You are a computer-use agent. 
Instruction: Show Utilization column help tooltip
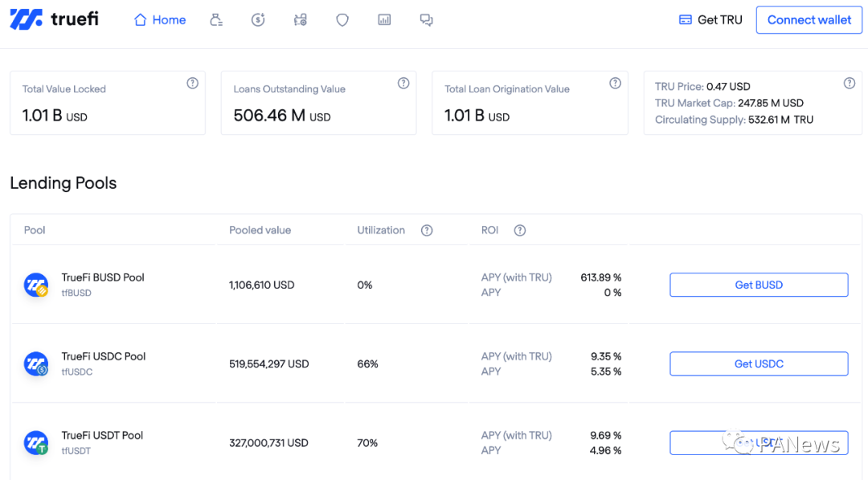pos(427,230)
